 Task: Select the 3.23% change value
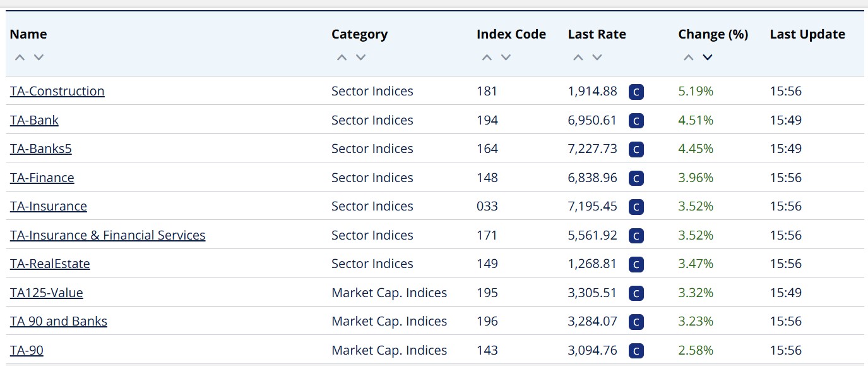pyautogui.click(x=696, y=321)
